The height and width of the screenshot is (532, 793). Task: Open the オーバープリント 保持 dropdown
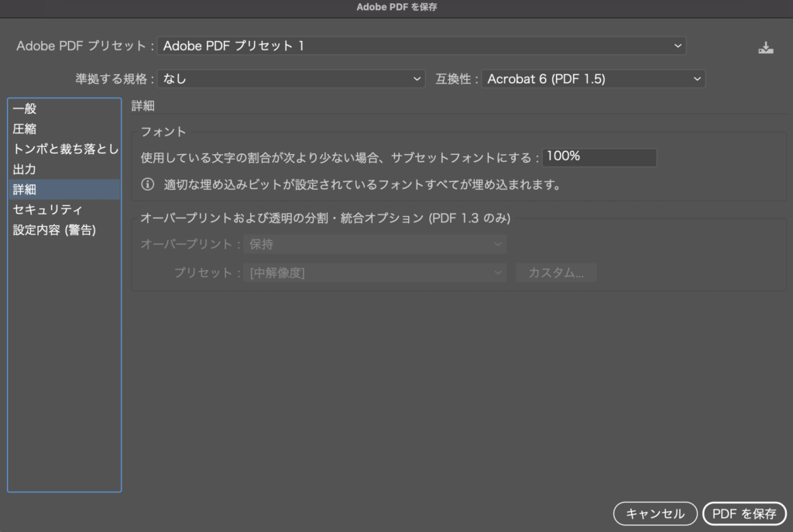point(375,245)
